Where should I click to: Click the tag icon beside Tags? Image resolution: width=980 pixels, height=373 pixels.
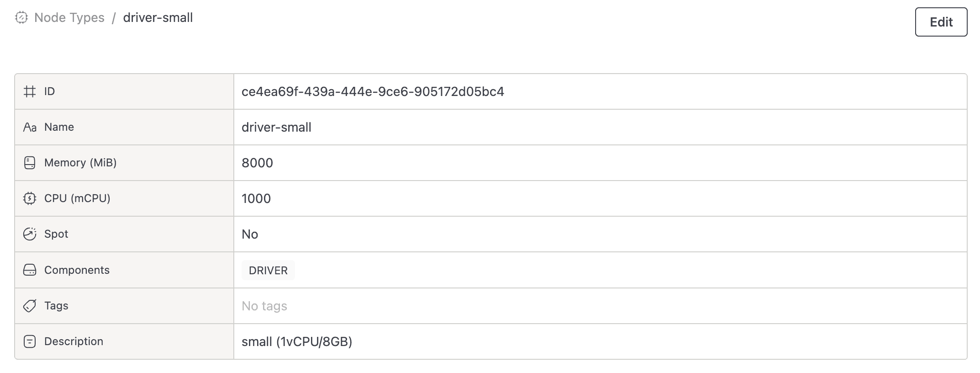pos(30,306)
